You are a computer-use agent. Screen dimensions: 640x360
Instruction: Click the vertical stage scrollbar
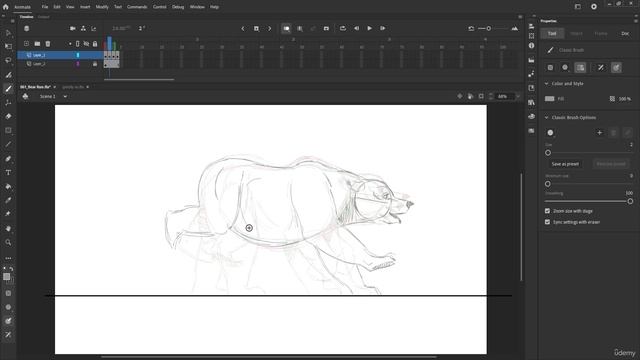point(521,227)
